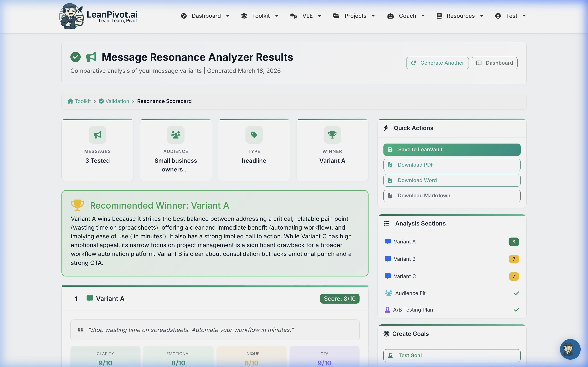Click the megaphone icon on the Messages card
588x367 pixels.
[x=97, y=135]
